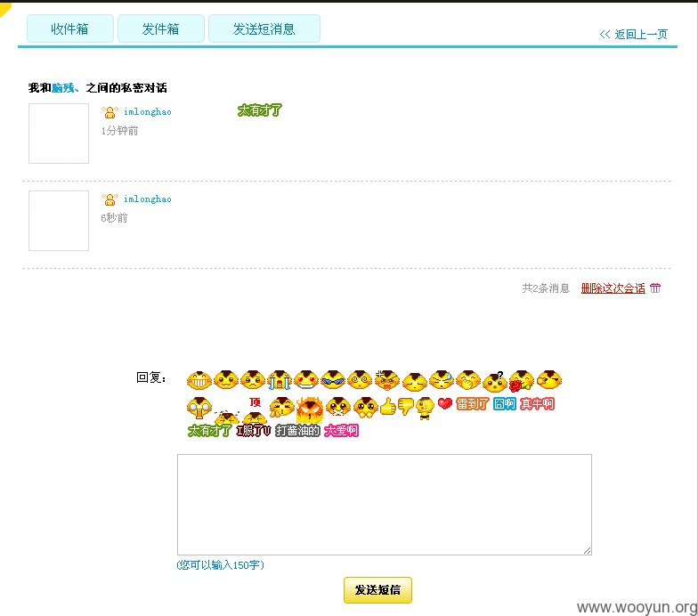Select the question mark confused emoticon

pyautogui.click(x=495, y=381)
